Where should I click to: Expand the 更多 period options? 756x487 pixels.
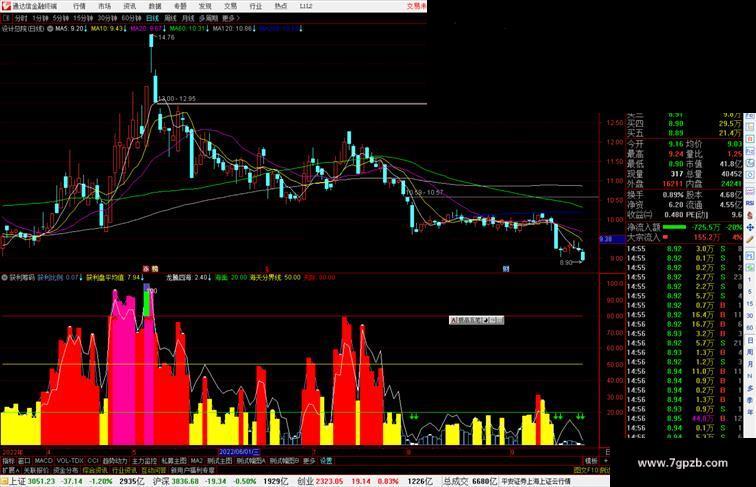tap(230, 18)
